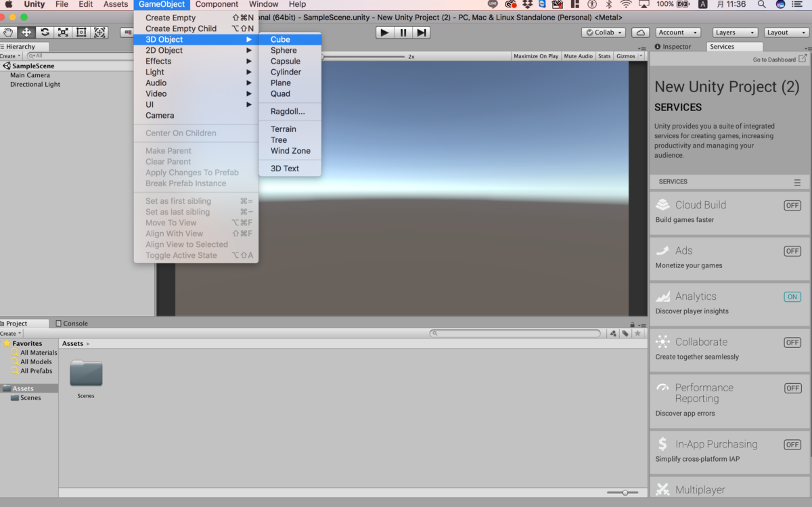This screenshot has height=507, width=812.
Task: Select Create Empty menu item
Action: point(196,18)
